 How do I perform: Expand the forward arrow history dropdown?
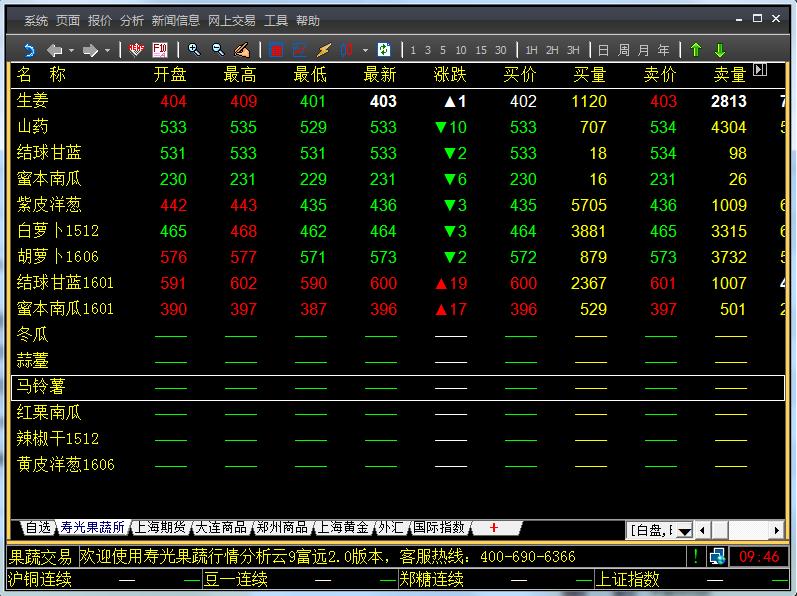tap(107, 50)
